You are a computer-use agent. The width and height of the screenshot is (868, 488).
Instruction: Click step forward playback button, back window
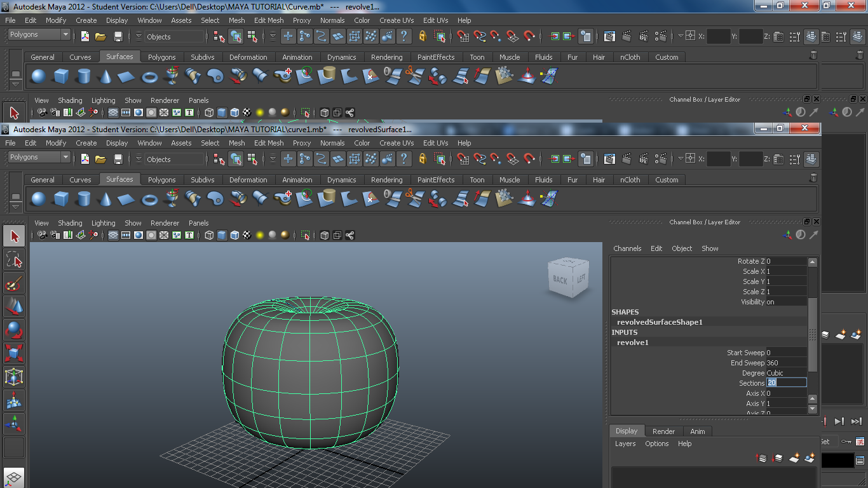[839, 421]
